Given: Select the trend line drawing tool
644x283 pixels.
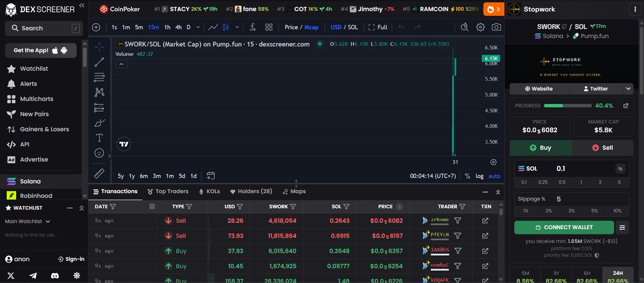Looking at the screenshot, I should pos(99,62).
